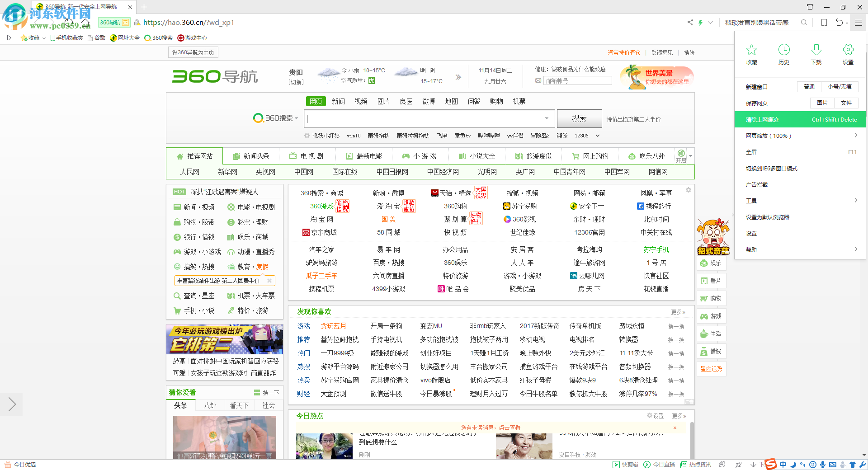Screen dimensions: 868x470
Task: Click the 邮箱帐号 input field
Action: tap(577, 81)
